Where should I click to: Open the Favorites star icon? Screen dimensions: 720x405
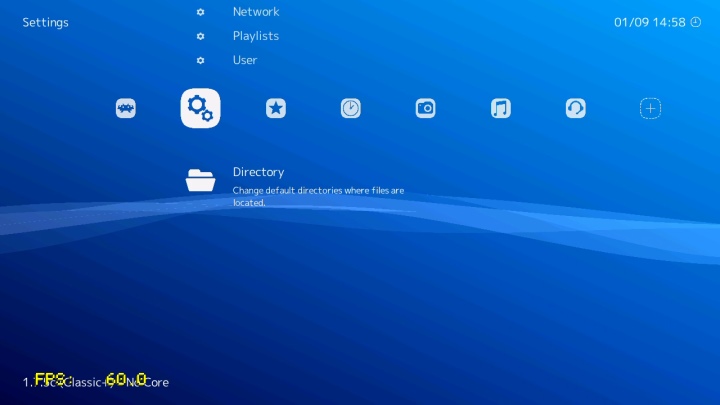[276, 108]
